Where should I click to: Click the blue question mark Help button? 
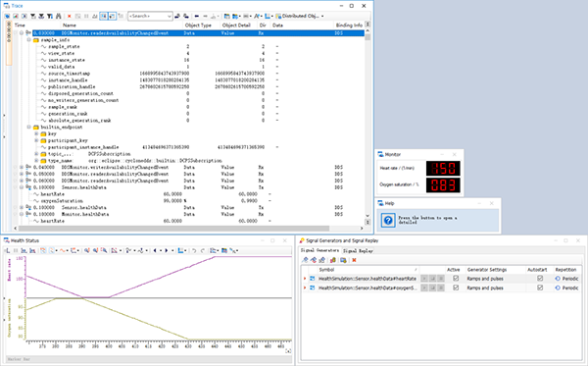(x=388, y=221)
